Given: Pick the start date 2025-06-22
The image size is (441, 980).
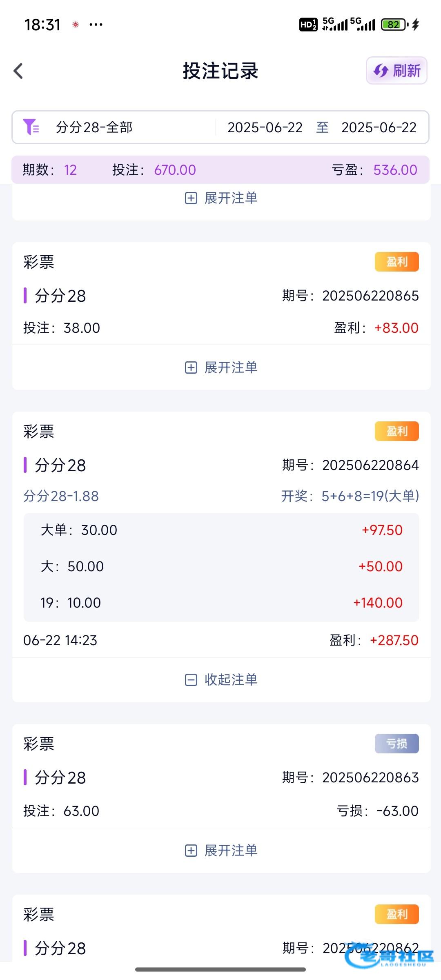Looking at the screenshot, I should click(x=265, y=127).
